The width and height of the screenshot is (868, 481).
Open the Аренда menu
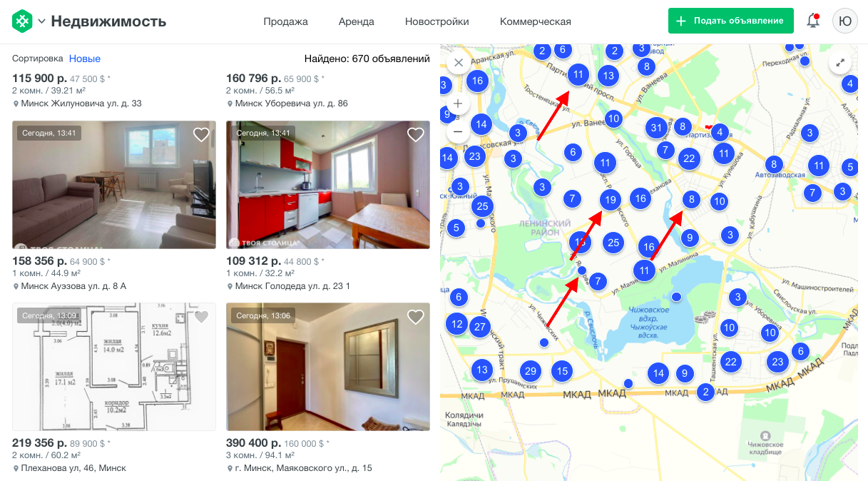[x=357, y=21]
